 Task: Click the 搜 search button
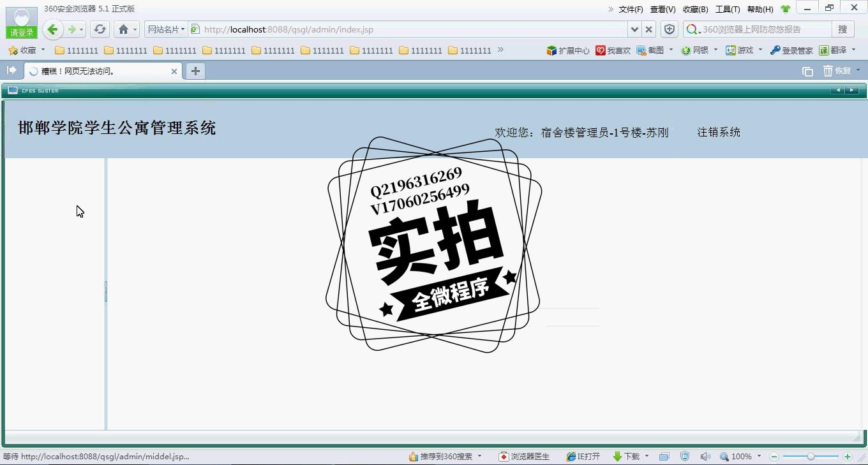(842, 29)
